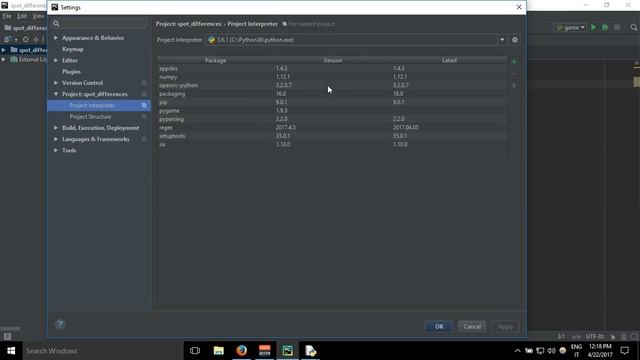Expand the Tools settings section
Image resolution: width=640 pixels, height=360 pixels.
coord(56,151)
